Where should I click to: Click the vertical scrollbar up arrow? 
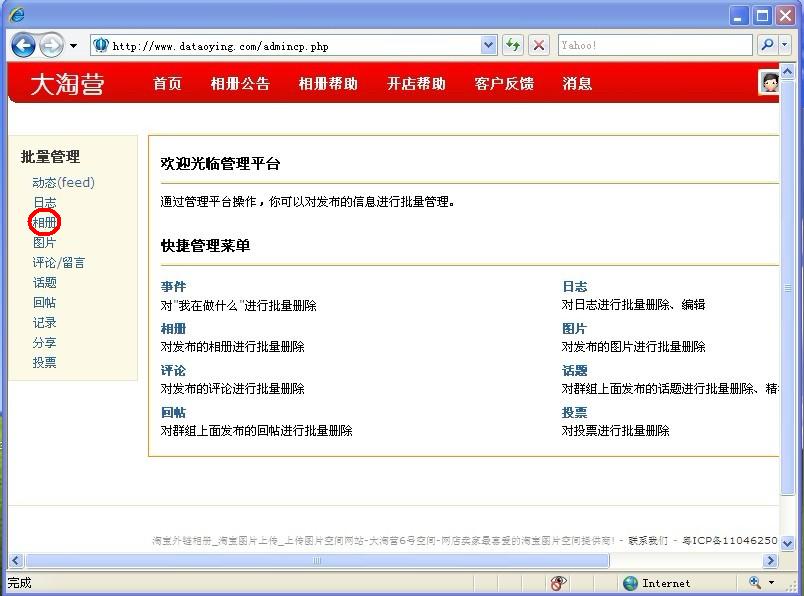[x=788, y=71]
